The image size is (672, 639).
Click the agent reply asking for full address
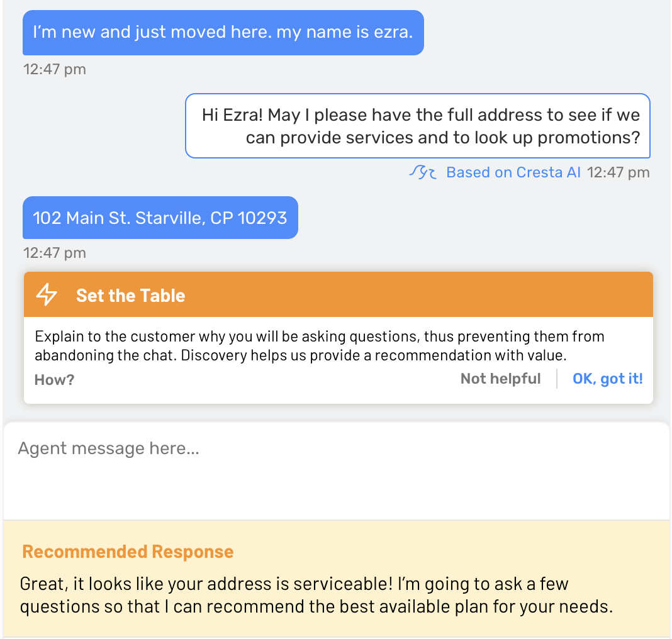pos(418,126)
